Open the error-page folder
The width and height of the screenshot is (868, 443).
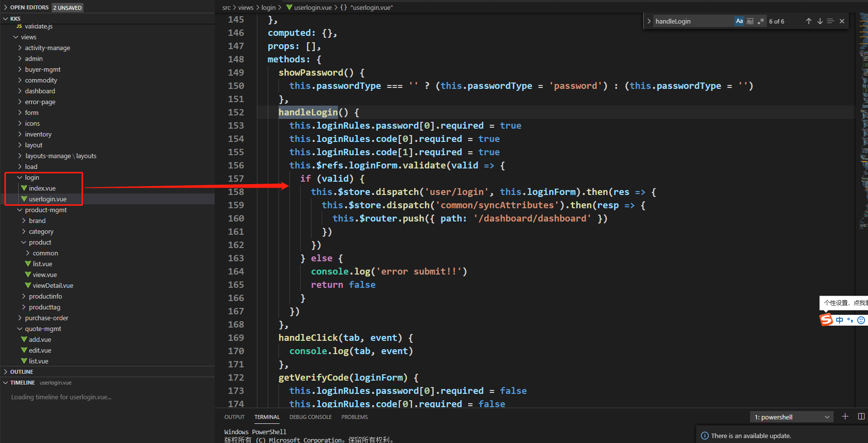pyautogui.click(x=40, y=102)
